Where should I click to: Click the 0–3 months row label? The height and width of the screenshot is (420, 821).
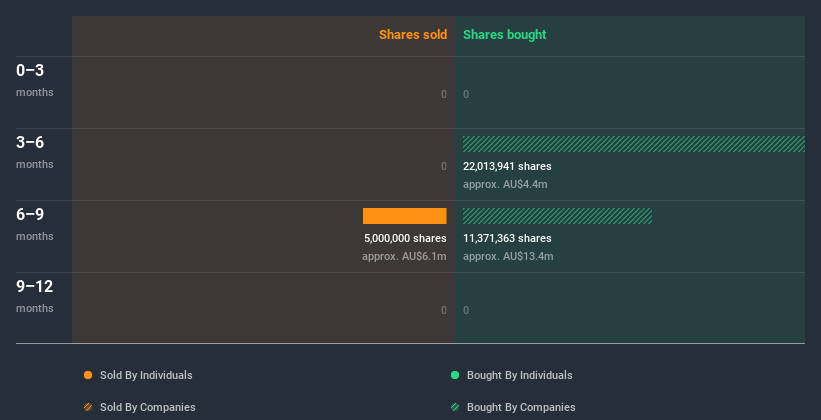tap(35, 80)
